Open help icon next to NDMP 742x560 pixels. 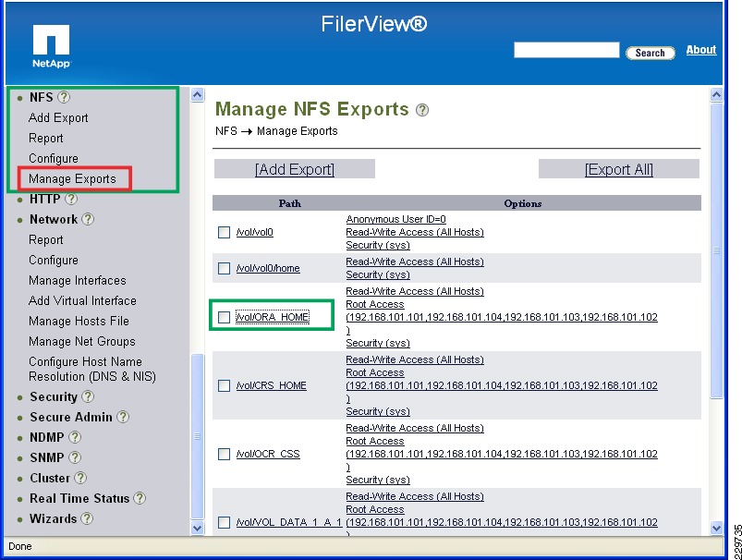click(75, 437)
